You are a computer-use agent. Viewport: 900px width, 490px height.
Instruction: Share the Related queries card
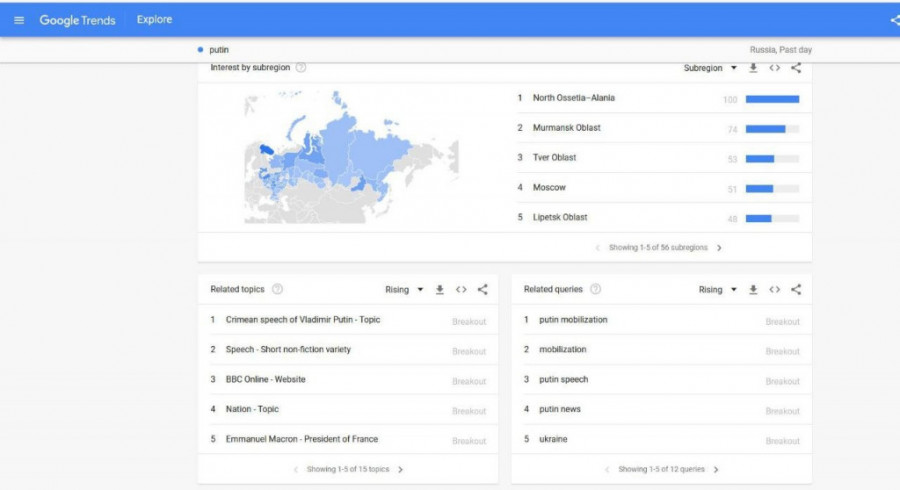pos(796,290)
